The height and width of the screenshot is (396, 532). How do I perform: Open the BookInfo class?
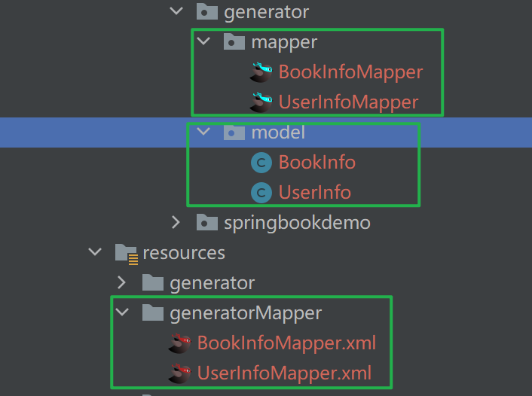[x=317, y=162]
